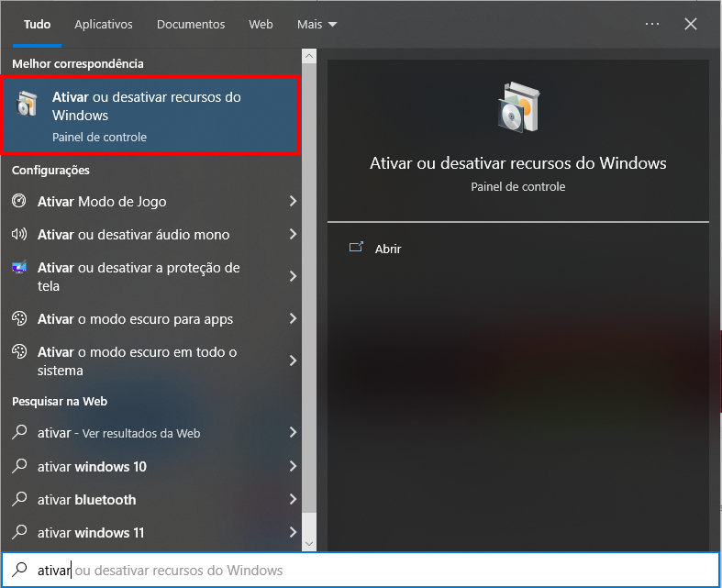Screen dimensions: 722x588
Task: Expand arrow for 'ativar windows 11'
Action: point(293,532)
